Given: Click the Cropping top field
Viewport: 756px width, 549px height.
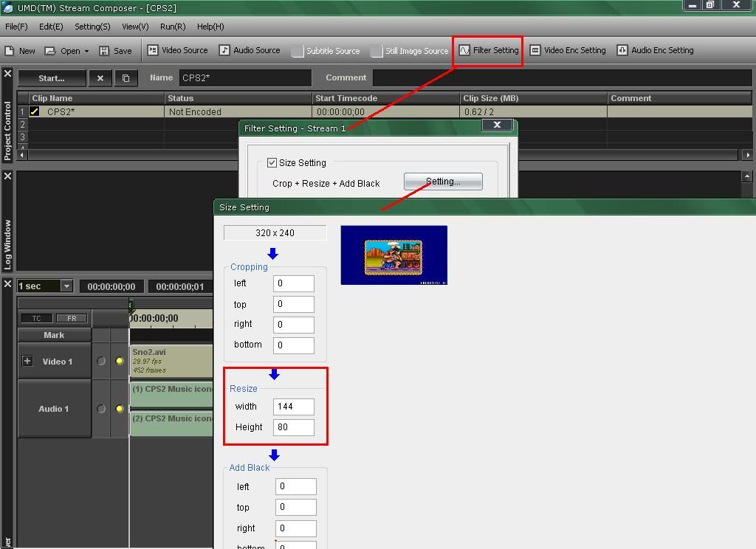Looking at the screenshot, I should coord(294,304).
